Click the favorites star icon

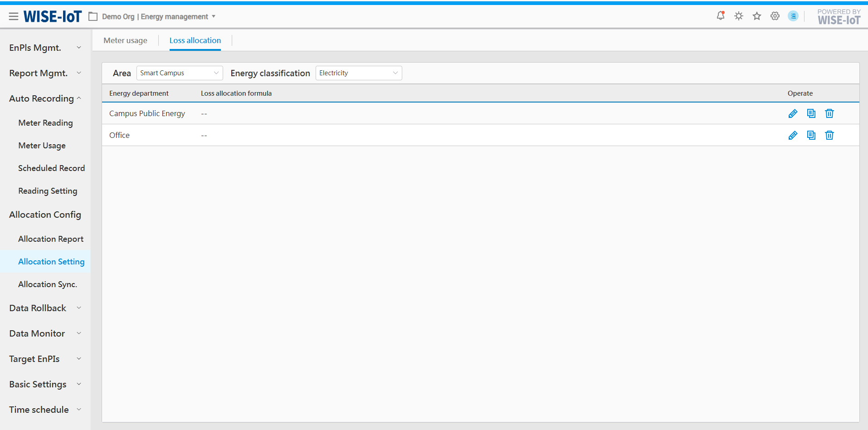(x=757, y=16)
